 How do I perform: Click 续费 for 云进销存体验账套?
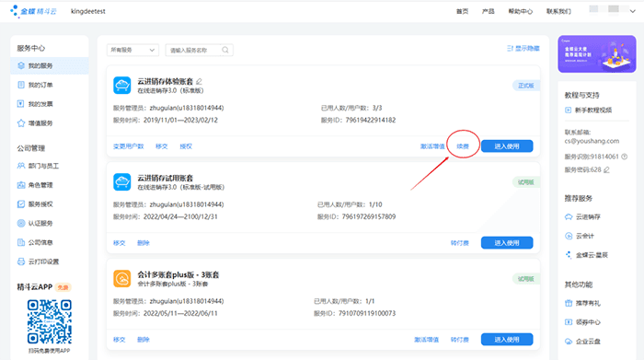pyautogui.click(x=463, y=146)
